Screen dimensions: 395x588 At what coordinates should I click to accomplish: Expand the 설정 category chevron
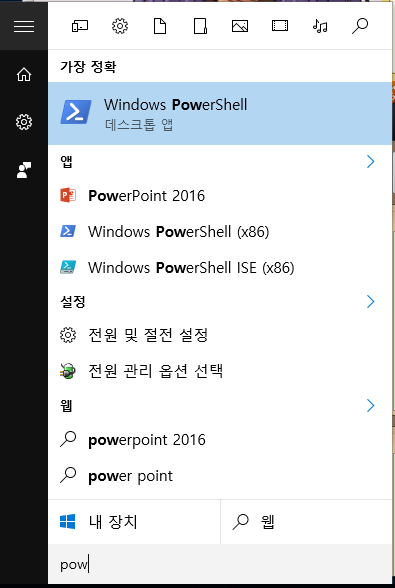371,302
